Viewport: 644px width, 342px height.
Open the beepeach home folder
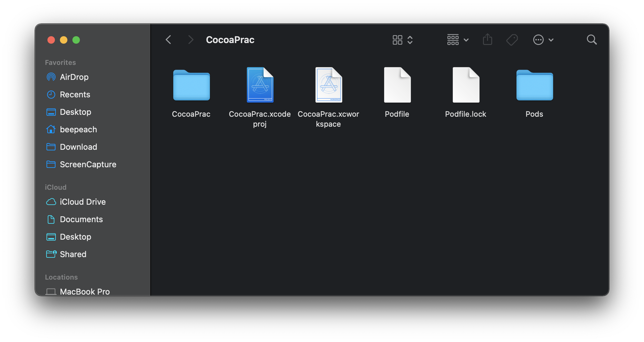78,129
